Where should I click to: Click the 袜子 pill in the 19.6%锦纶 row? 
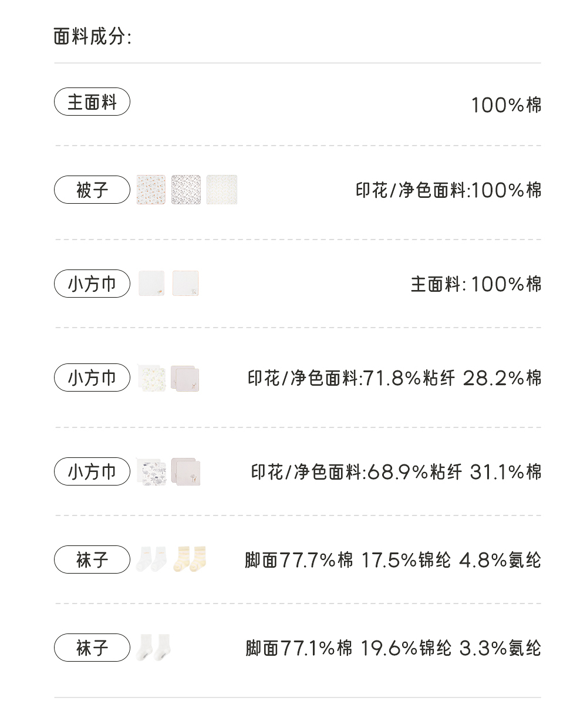(92, 648)
